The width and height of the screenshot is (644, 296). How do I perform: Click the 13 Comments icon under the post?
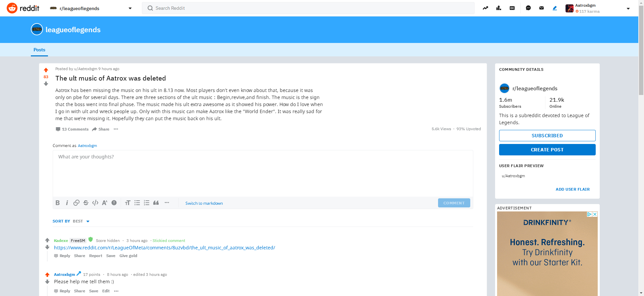[x=58, y=129]
